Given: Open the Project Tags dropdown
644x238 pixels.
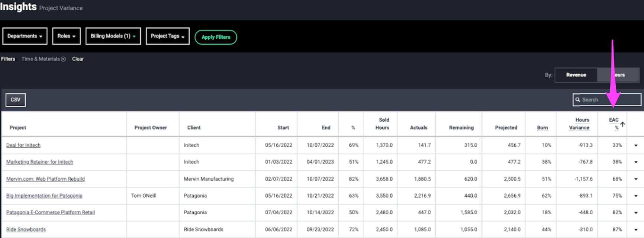Looking at the screenshot, I should coord(167,36).
